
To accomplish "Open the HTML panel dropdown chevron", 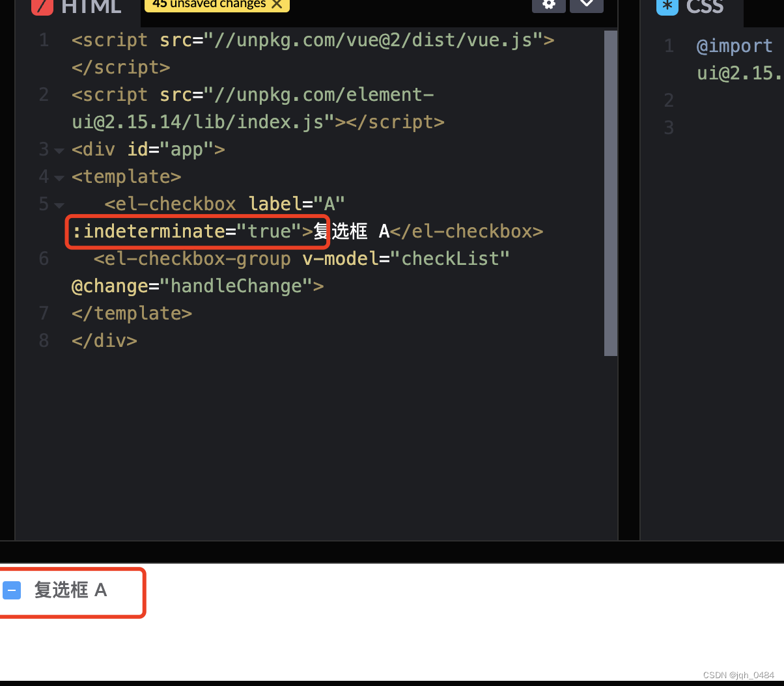I will [x=587, y=6].
